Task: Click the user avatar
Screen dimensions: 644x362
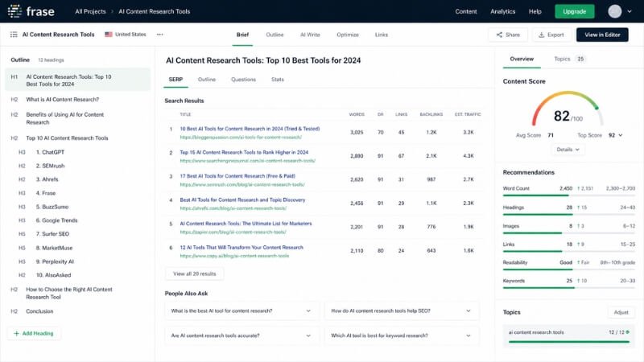Action: click(x=614, y=11)
